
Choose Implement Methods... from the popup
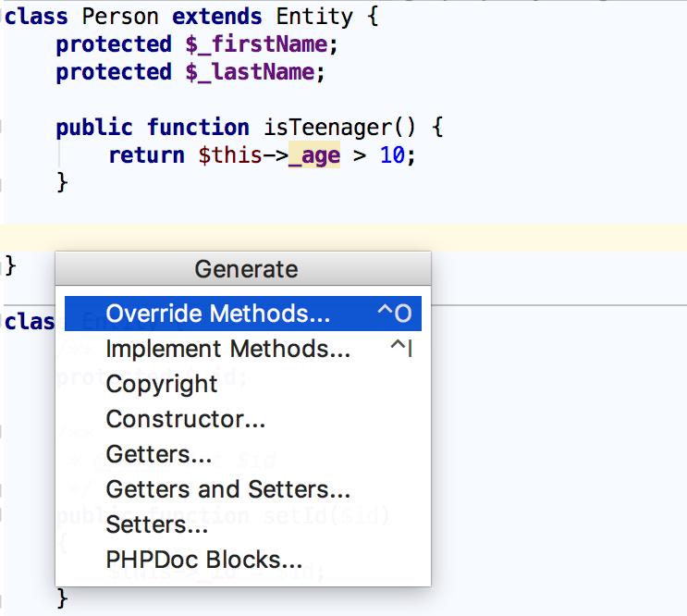coord(227,349)
